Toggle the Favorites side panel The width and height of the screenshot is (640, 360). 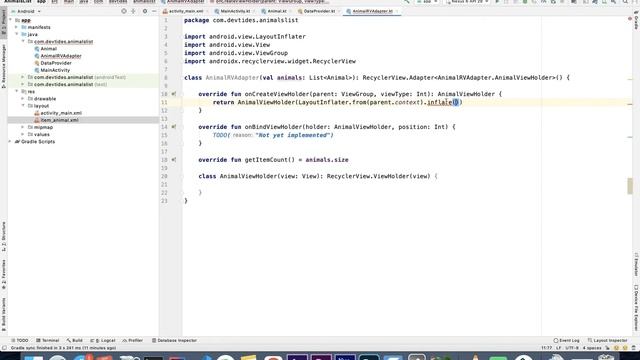point(4,274)
